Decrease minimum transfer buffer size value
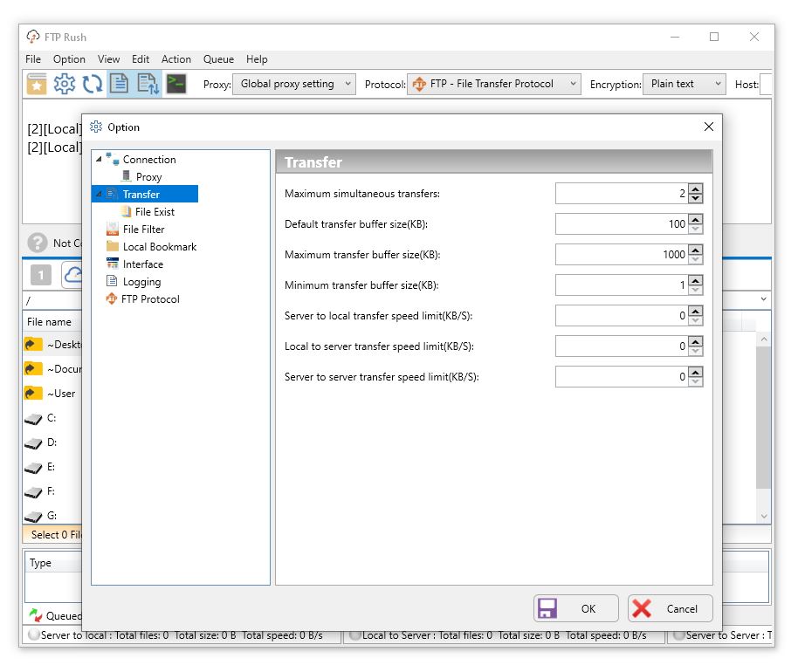The width and height of the screenshot is (798, 672). (x=695, y=291)
